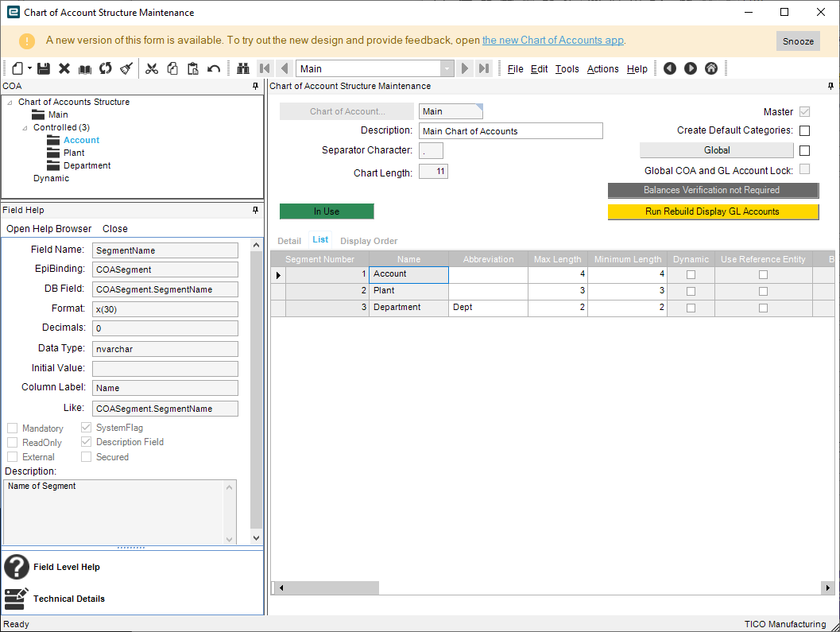Collapse the Controlled (3) tree node
The height and width of the screenshot is (632, 840).
(25, 127)
